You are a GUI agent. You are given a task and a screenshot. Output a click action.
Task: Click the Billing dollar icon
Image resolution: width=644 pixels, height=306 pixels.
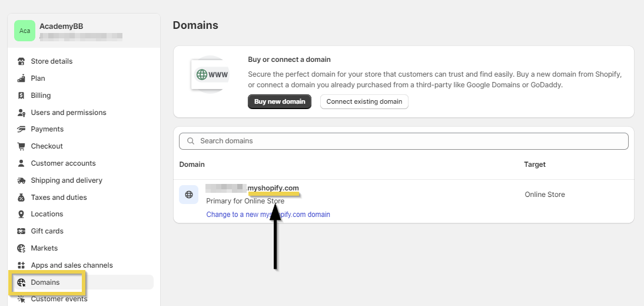[21, 96]
